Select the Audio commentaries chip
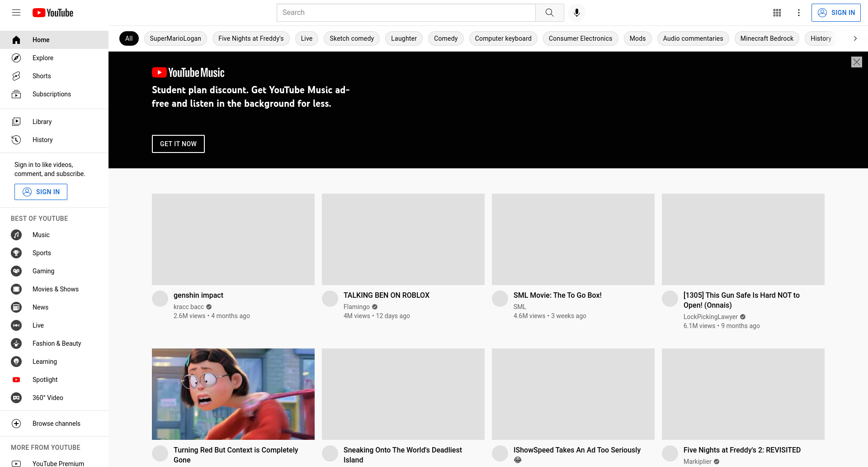This screenshot has height=467, width=868. pos(693,38)
